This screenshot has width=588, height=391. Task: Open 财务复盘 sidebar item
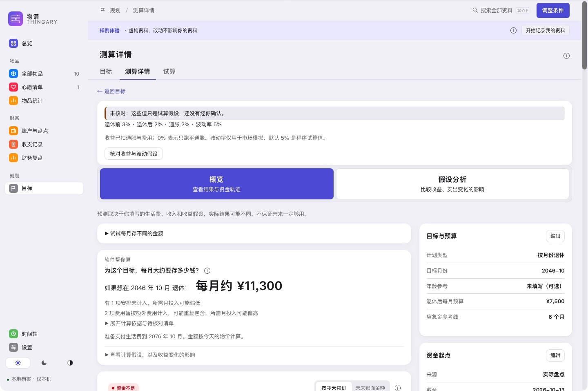pos(44,158)
